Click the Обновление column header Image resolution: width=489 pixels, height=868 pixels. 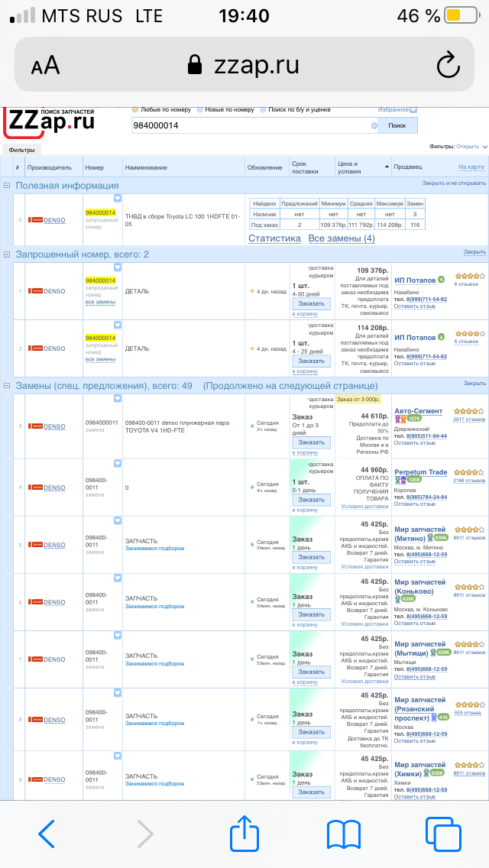[x=264, y=167]
